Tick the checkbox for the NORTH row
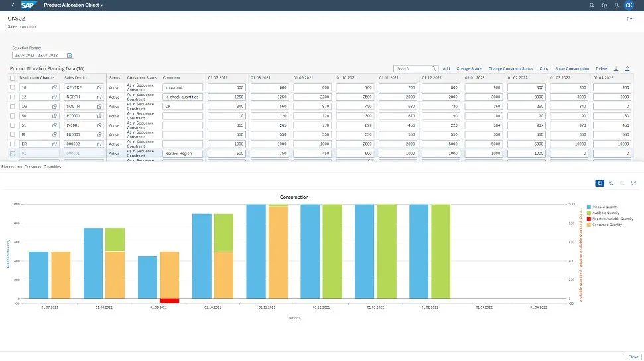The width and height of the screenshot is (644, 361). click(x=13, y=97)
